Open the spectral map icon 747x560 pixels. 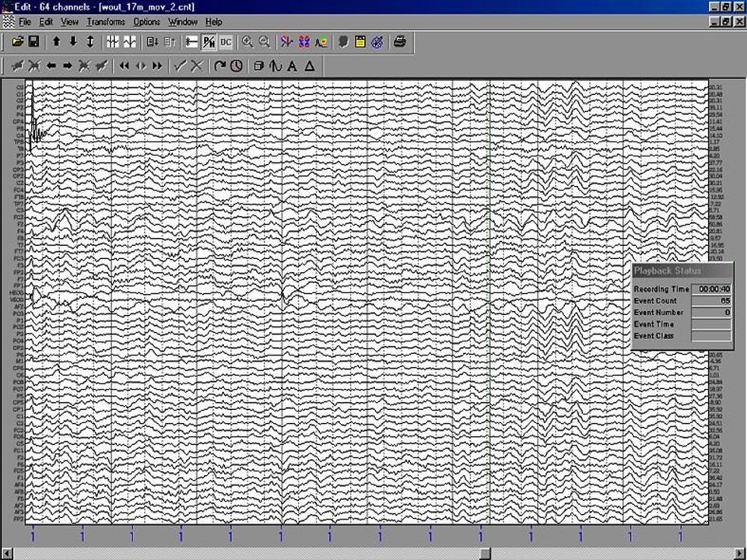(321, 42)
